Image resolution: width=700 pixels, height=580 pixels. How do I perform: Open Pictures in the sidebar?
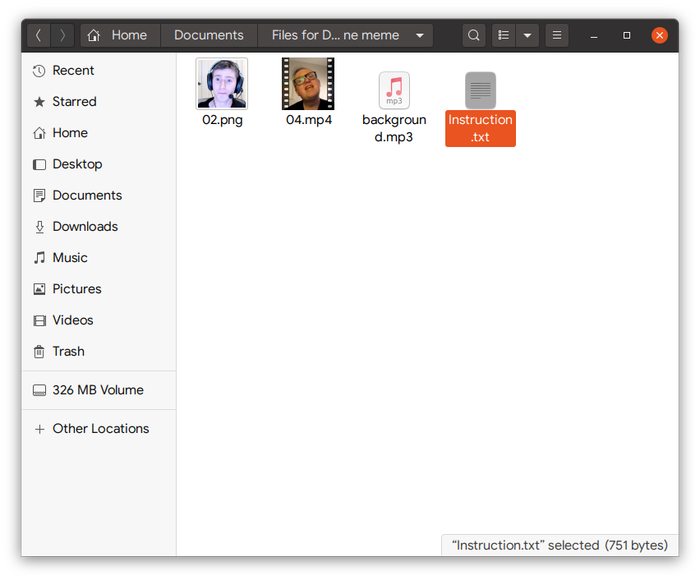(x=99, y=289)
